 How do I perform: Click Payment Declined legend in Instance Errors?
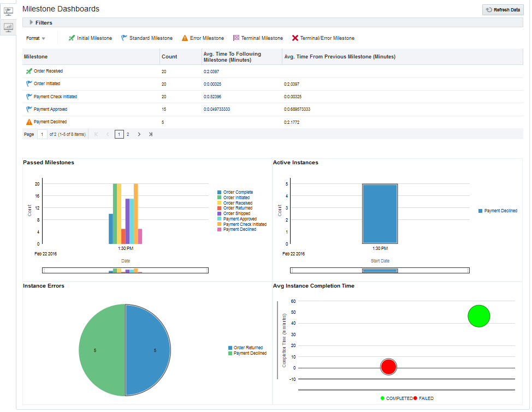[x=247, y=353]
